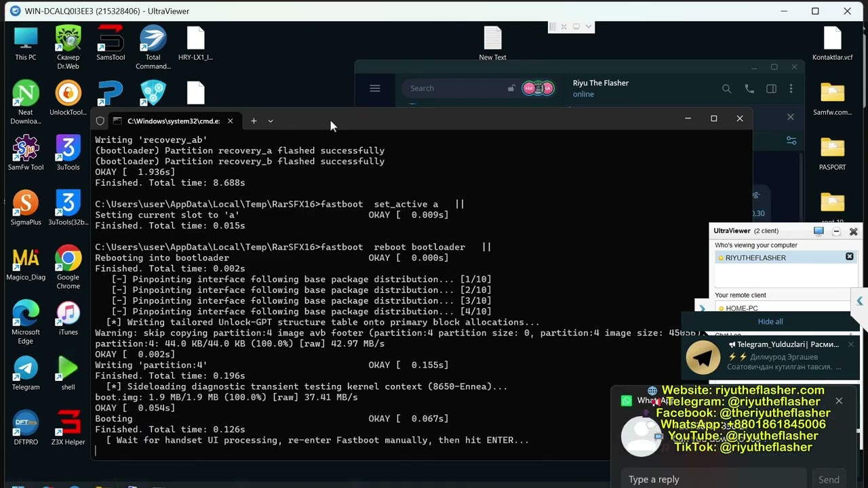Select RIYUTHEFLASHER in the viewers list
868x488 pixels.
[785, 258]
